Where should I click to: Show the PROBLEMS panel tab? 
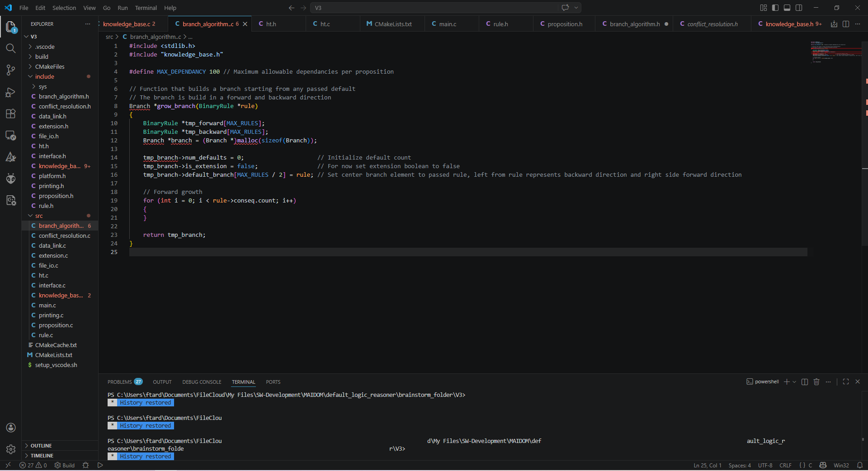120,382
